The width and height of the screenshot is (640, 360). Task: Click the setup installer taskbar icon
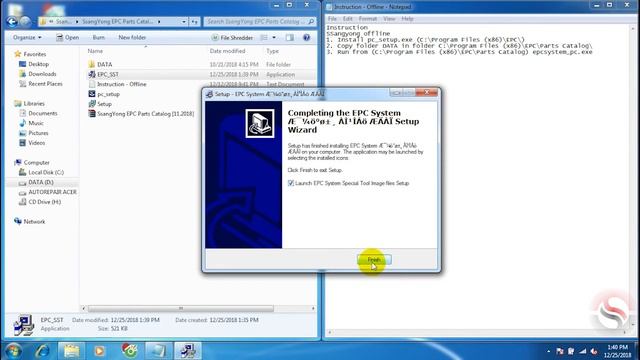(x=188, y=351)
